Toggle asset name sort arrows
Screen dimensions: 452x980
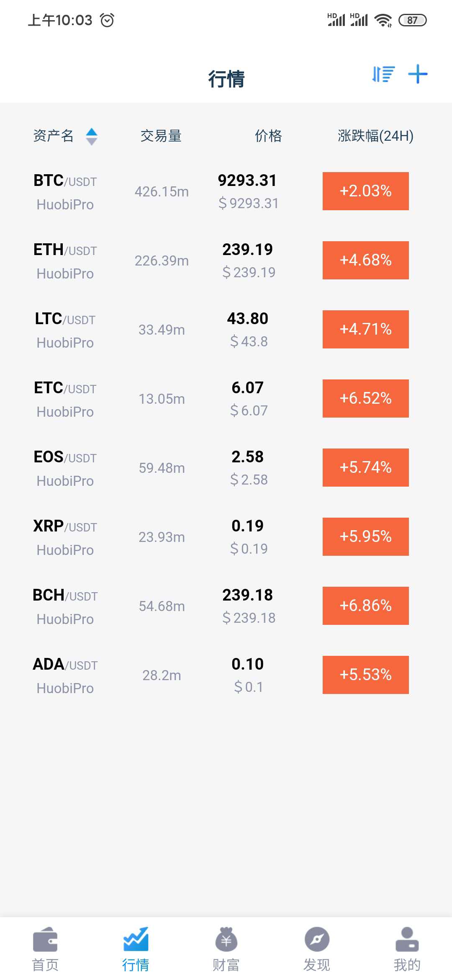[92, 137]
